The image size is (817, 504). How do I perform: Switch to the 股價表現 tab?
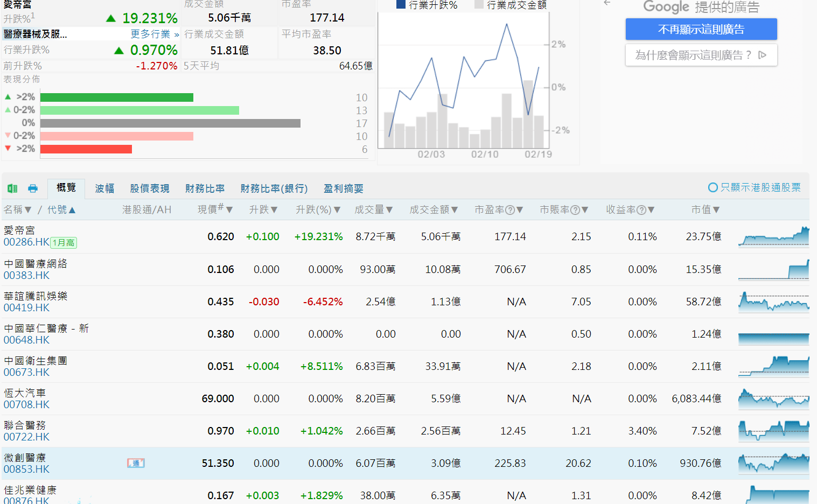[x=149, y=188]
